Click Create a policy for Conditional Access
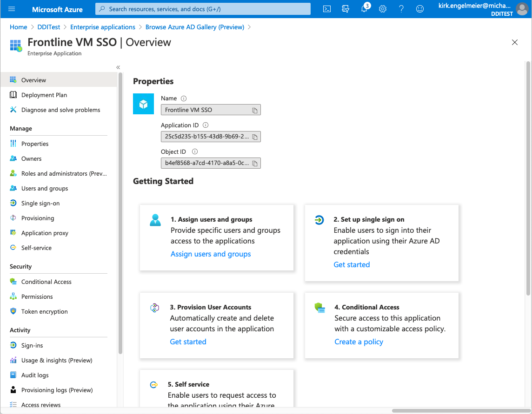The width and height of the screenshot is (532, 414). click(359, 342)
